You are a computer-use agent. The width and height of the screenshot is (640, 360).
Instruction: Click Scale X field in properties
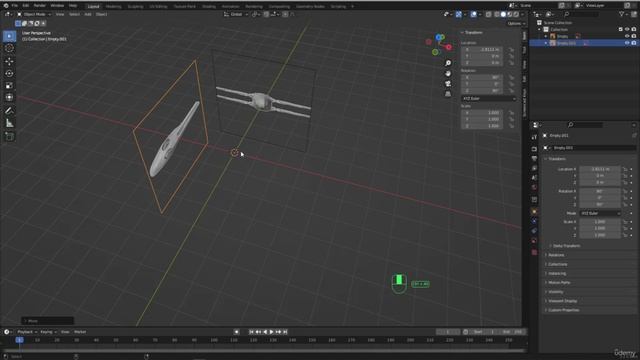(600, 222)
